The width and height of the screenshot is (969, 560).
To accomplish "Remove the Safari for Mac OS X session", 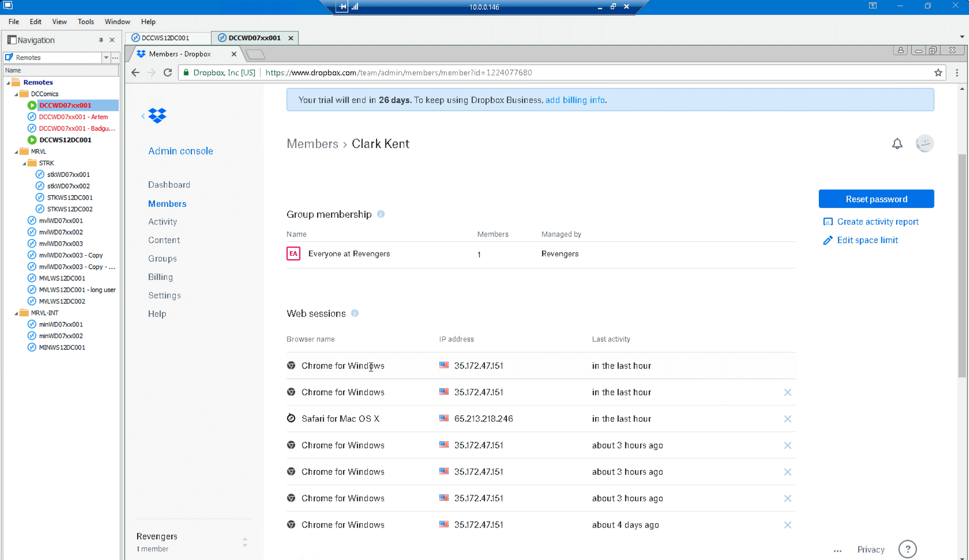I will tap(788, 419).
